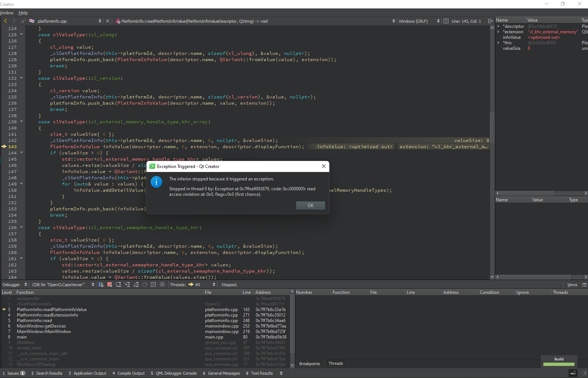Expand the *descriptor entry in Locals view
Screen dimensions: 588x378
(499, 26)
